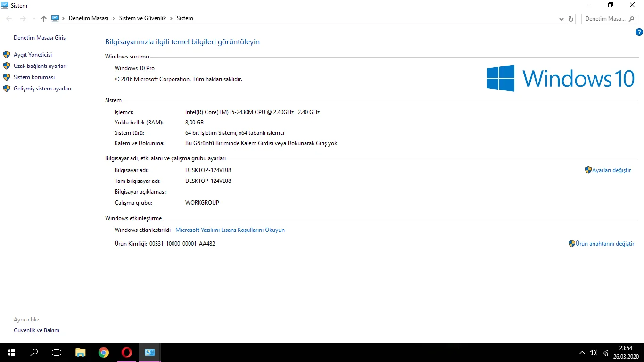This screenshot has height=362, width=644.
Task: Open the Wi-Fi network tray icon
Action: point(605,353)
